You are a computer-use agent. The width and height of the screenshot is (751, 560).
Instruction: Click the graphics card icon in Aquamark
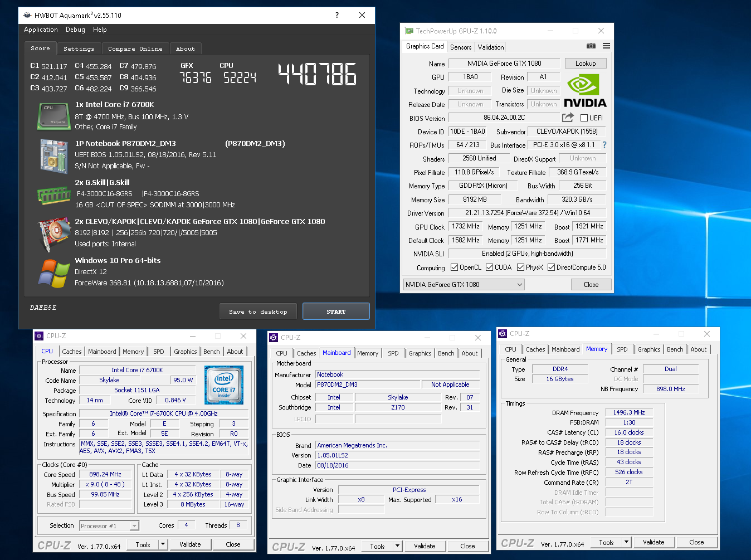pos(53,234)
